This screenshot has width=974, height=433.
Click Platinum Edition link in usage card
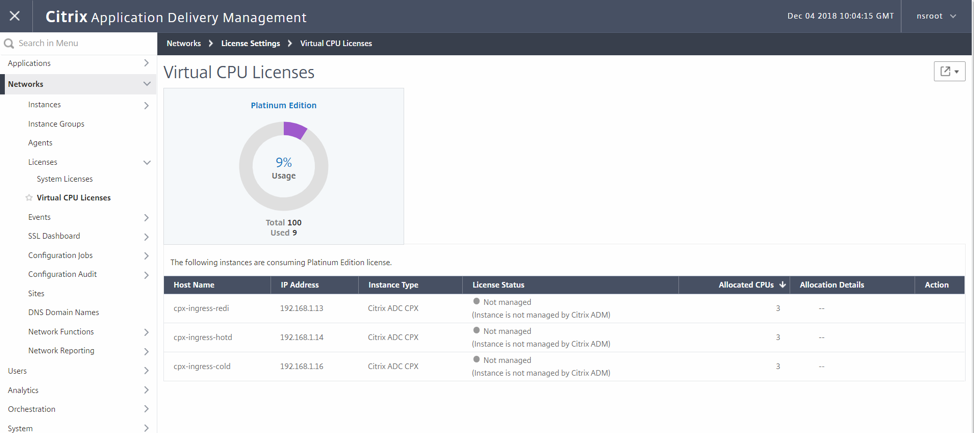tap(283, 105)
